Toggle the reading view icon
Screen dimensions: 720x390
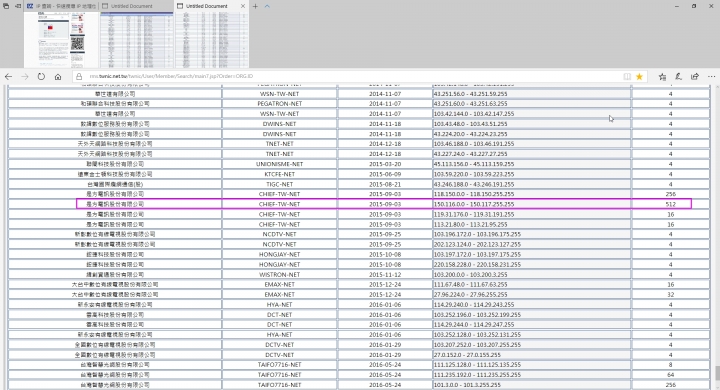[627, 77]
